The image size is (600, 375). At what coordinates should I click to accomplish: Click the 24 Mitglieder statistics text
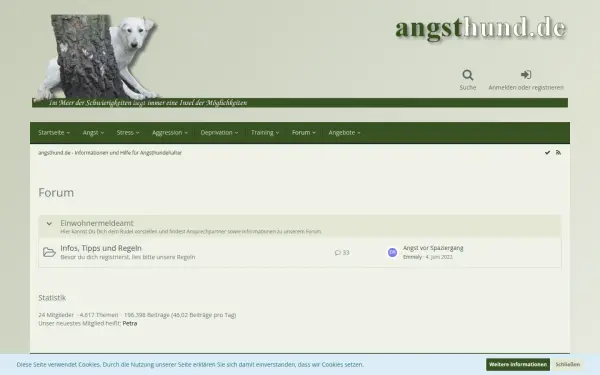[x=56, y=315]
